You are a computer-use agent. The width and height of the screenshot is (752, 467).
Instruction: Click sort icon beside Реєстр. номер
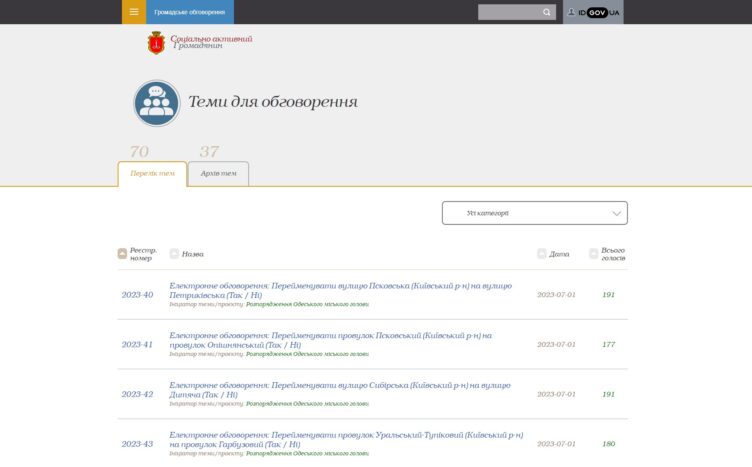[122, 254]
